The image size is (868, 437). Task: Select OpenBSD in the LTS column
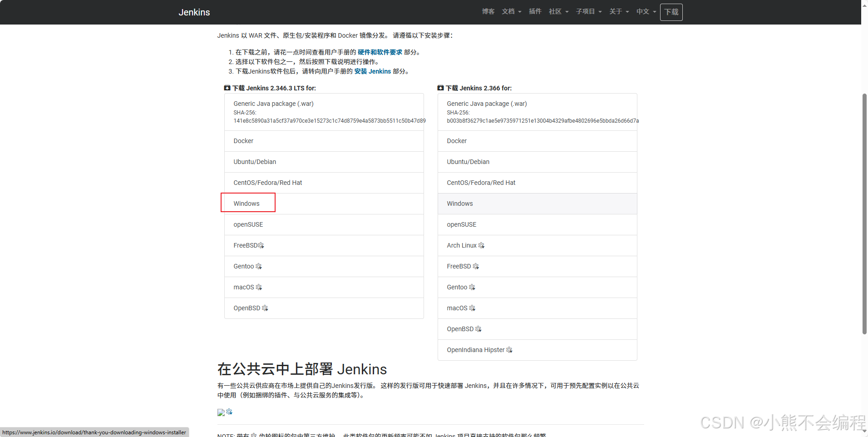324,308
